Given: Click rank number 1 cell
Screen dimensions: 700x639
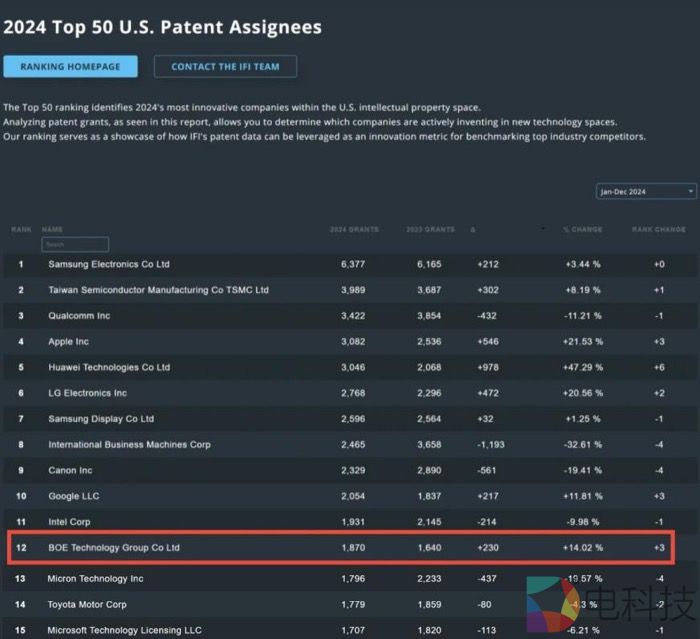Looking at the screenshot, I should coord(21,264).
